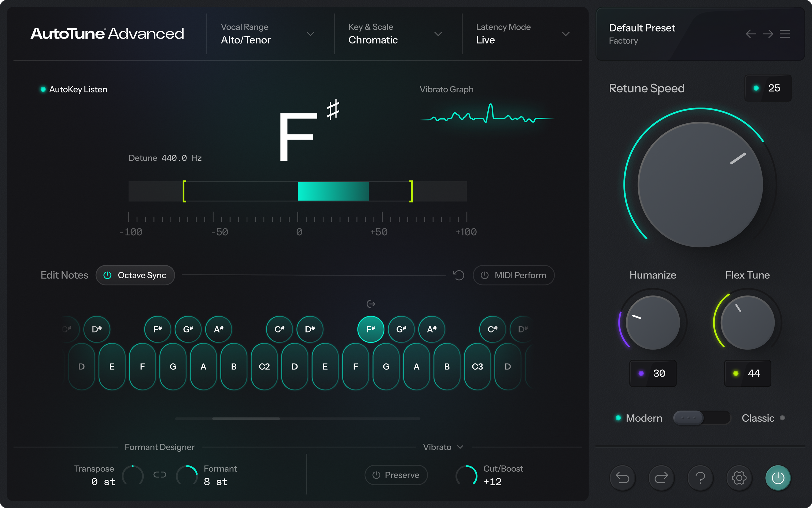
Task: Expand the Vibrato section chevron
Action: click(x=460, y=447)
